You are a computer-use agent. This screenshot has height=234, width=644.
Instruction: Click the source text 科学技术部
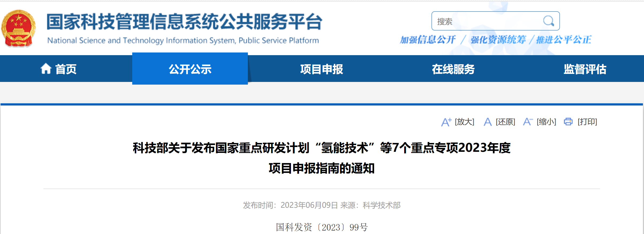[x=382, y=205]
